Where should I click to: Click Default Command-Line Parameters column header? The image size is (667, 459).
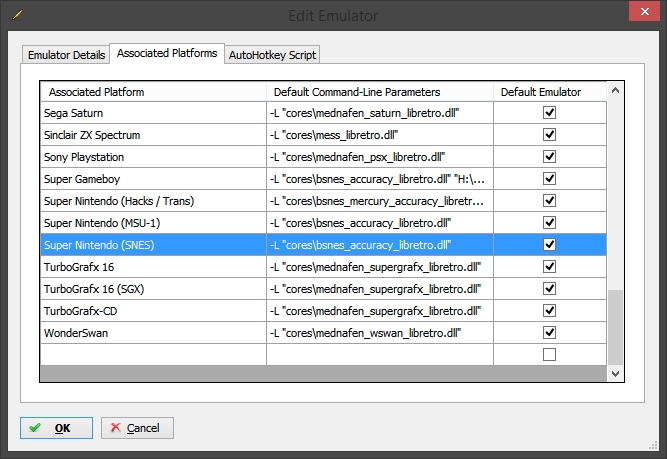(381, 92)
